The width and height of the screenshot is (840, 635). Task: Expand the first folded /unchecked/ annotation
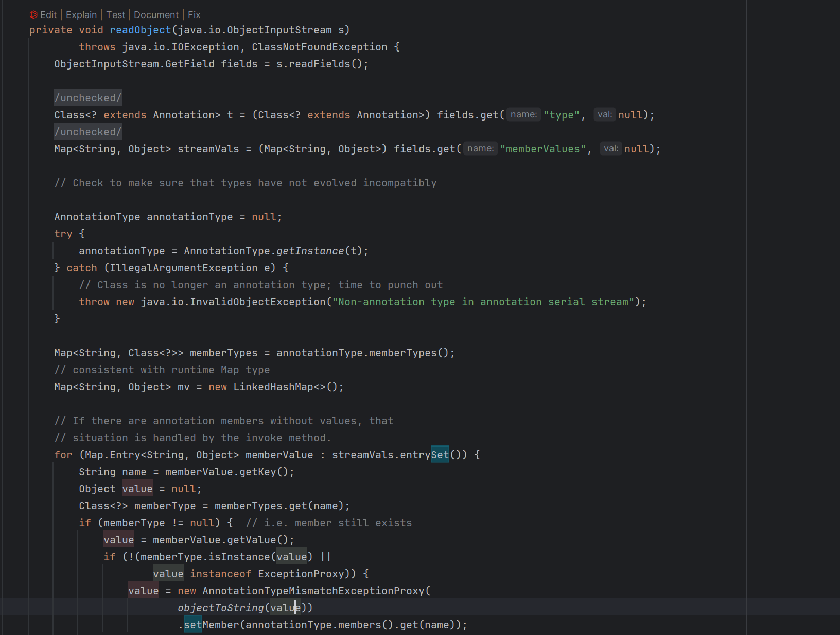tap(88, 98)
